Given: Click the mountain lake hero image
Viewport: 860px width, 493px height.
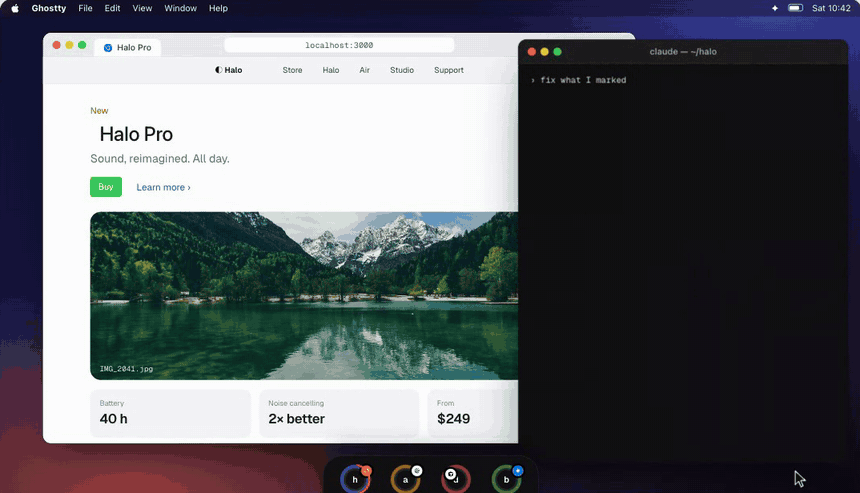Looking at the screenshot, I should pos(304,296).
